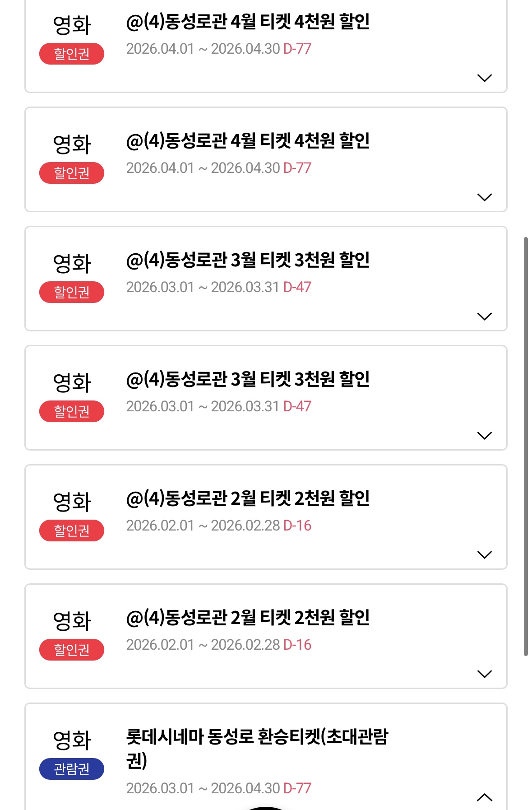Expand the second April 4천원 coupon chevron
Viewport: 532px width, 810px height.
pos(484,197)
